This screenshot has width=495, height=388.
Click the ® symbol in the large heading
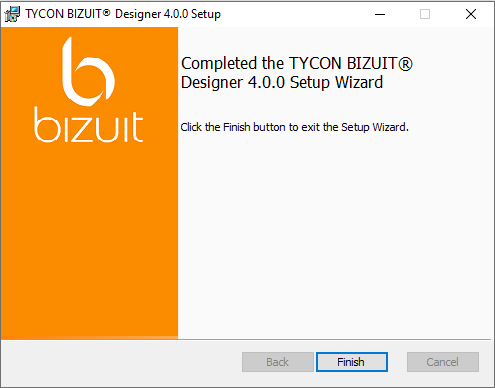tap(405, 64)
